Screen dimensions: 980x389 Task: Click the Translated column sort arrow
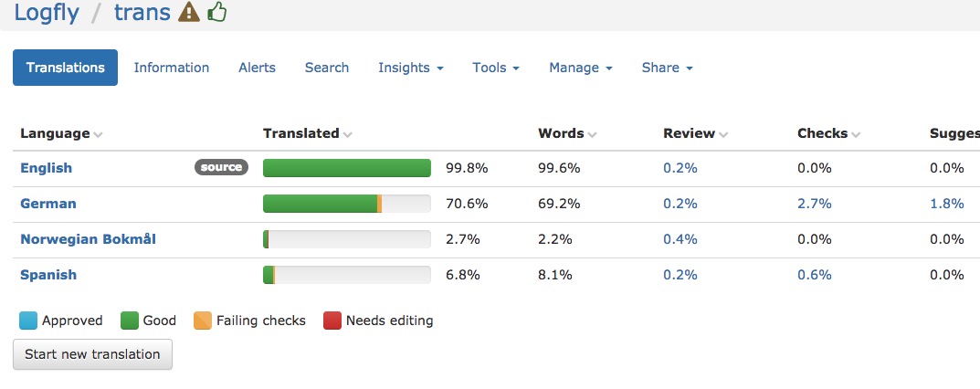click(347, 134)
